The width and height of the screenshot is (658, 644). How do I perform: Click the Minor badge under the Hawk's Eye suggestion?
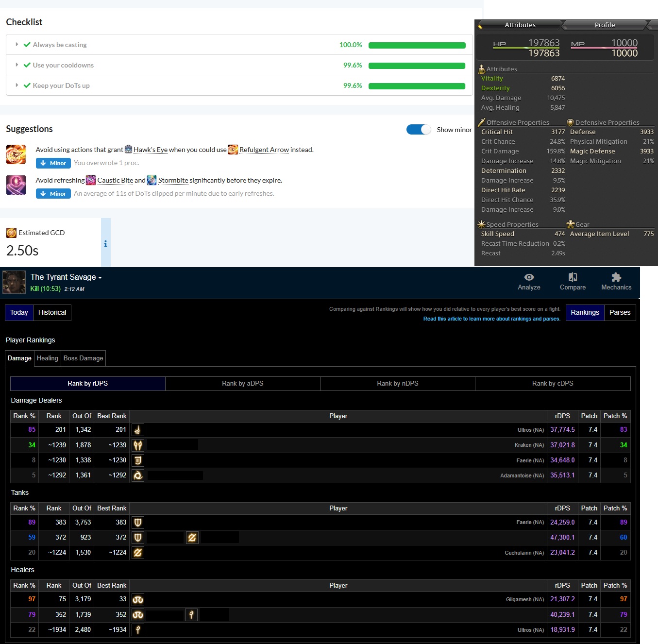point(53,163)
